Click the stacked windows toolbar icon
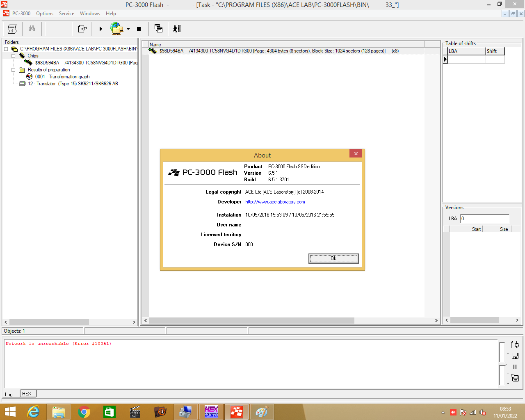This screenshot has height=420, width=525. point(158,28)
